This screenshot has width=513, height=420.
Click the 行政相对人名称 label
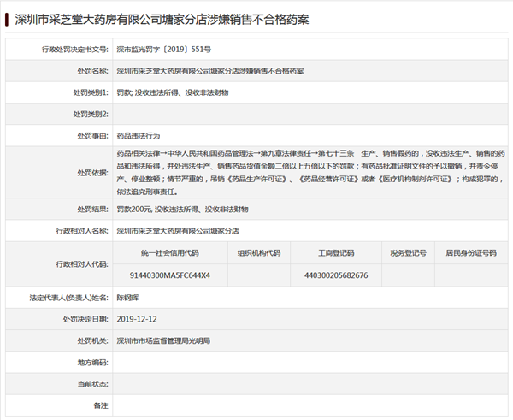82,231
